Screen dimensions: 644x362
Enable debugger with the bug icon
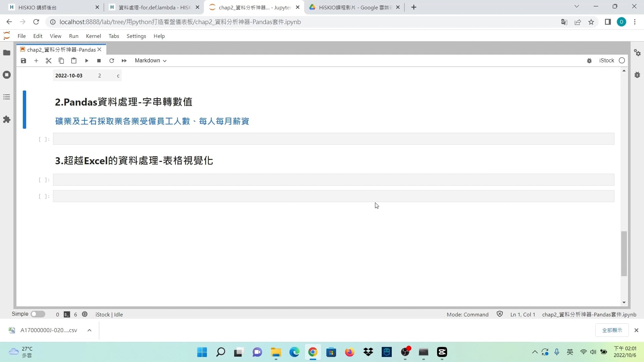pos(589,61)
